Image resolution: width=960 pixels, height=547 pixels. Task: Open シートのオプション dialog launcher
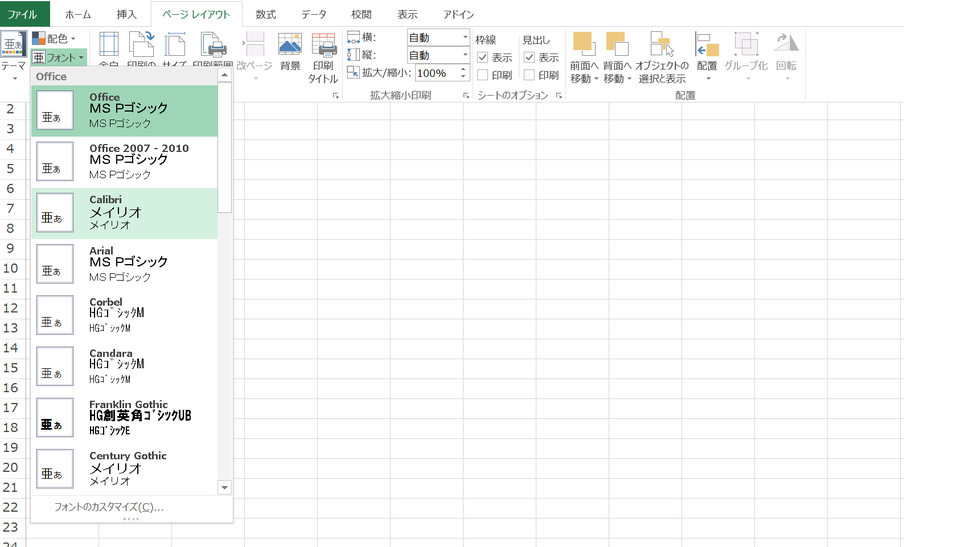pyautogui.click(x=558, y=96)
